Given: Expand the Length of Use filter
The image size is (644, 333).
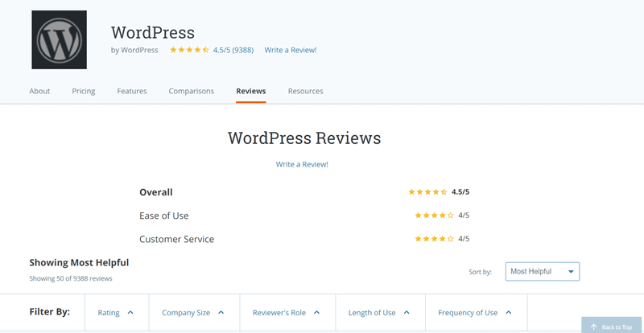Looking at the screenshot, I should point(379,313).
